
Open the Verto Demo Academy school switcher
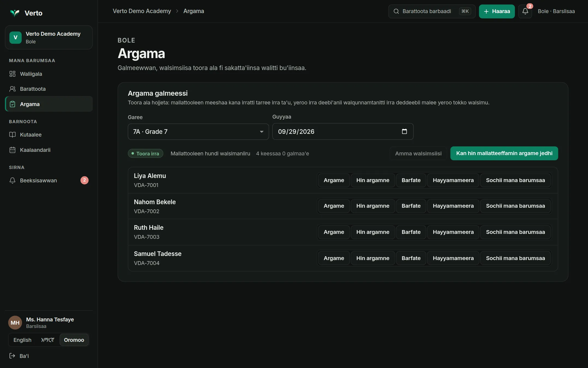(49, 37)
